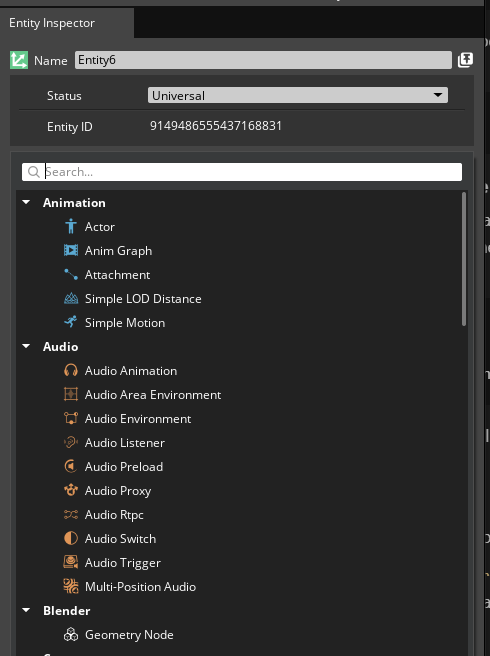Image resolution: width=490 pixels, height=656 pixels.
Task: Click the Geometry Node icon
Action: [x=71, y=634]
